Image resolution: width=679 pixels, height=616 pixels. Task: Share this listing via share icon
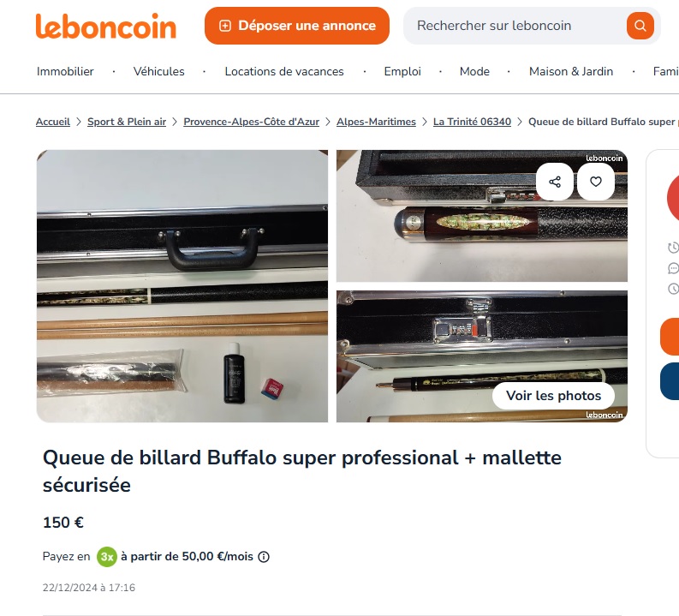[555, 182]
